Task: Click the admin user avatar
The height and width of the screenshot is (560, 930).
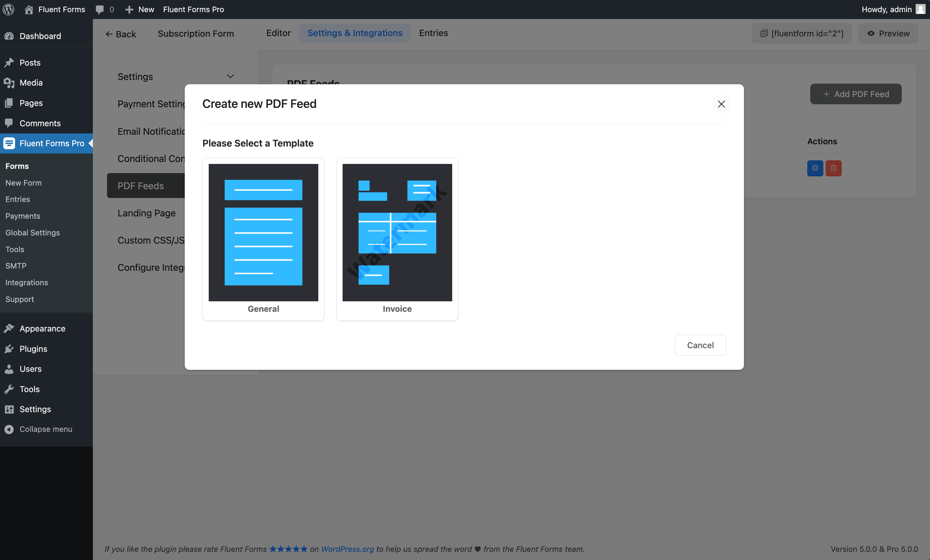Action: coord(920,10)
